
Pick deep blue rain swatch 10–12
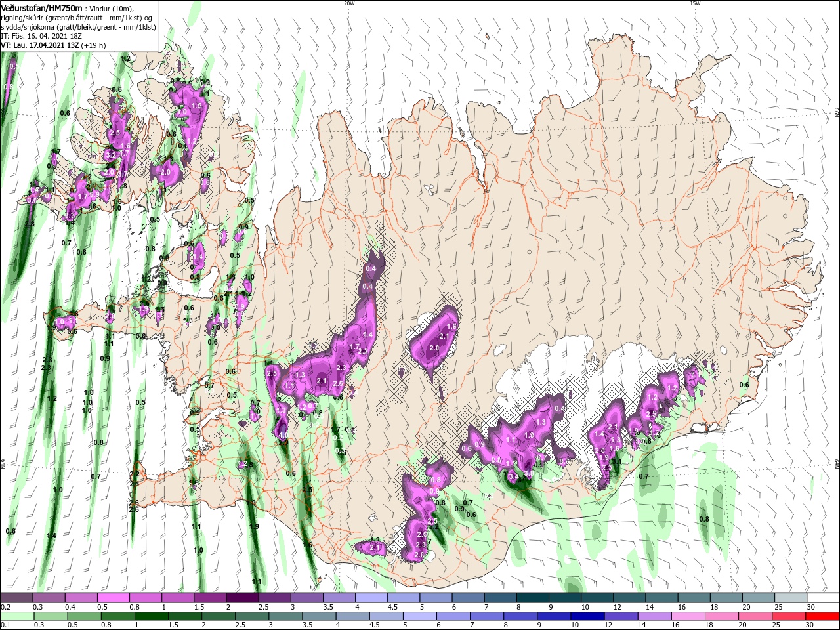click(x=587, y=616)
